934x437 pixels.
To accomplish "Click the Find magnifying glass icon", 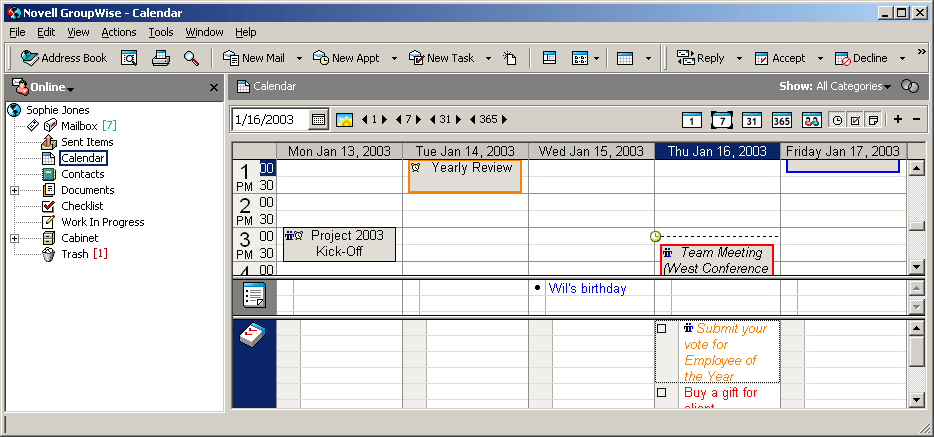I will pos(191,58).
